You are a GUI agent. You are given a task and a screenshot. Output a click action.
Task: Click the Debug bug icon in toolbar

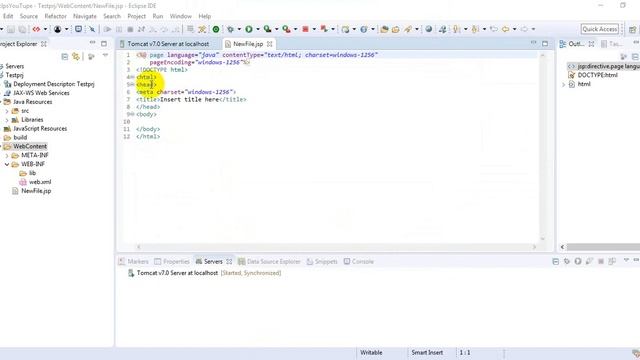[230, 29]
